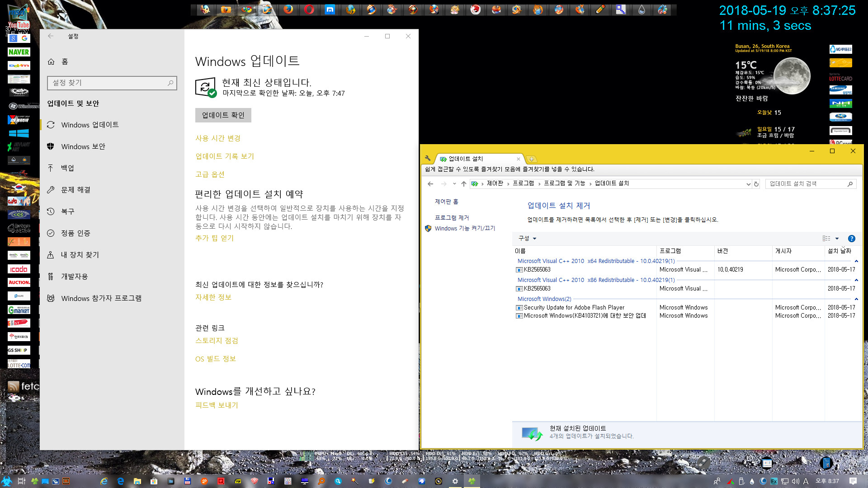The width and height of the screenshot is (868, 488).
Task: Open the recent locations dropdown arrow
Action: (x=454, y=184)
